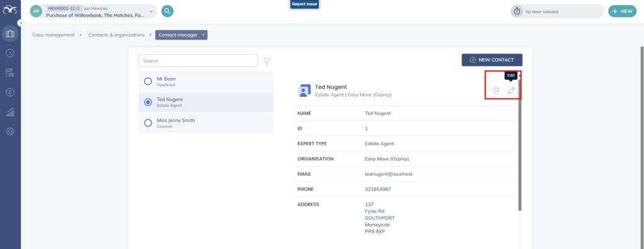
Task: Go to Contacts & organisations breadcrumb
Action: [x=116, y=35]
